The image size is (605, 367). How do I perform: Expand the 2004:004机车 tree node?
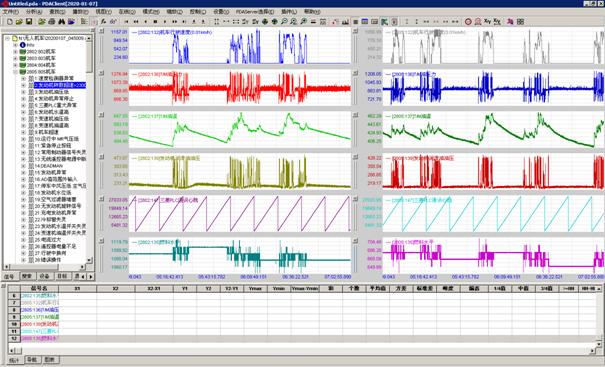tap(15, 65)
